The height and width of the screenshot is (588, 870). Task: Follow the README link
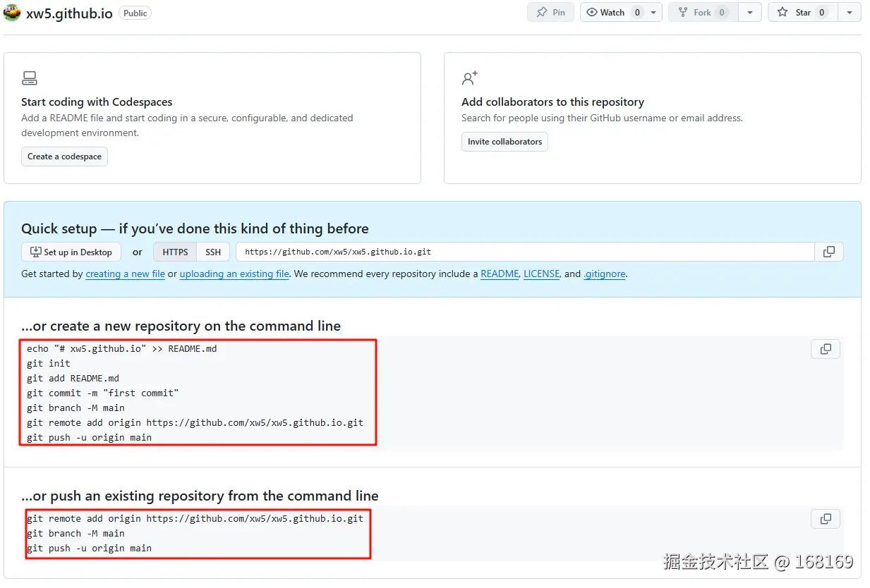pos(500,274)
